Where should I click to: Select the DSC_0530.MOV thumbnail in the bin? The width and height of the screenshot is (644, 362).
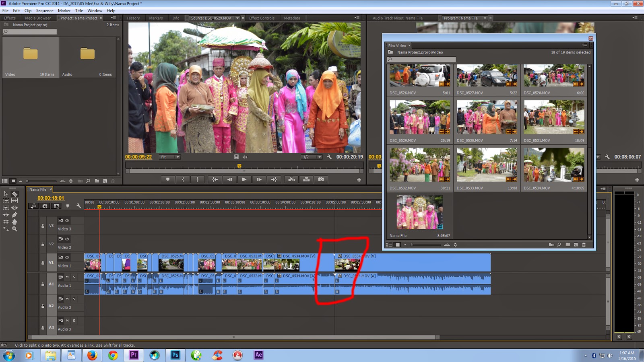[x=486, y=119]
